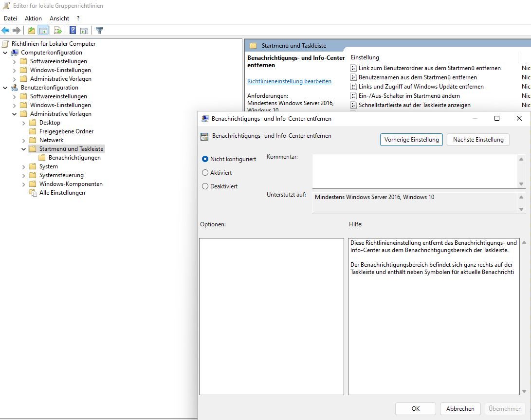Image resolution: width=531 pixels, height=420 pixels.
Task: Collapse the Startmenü und Taskleiste node
Action: pos(23,149)
